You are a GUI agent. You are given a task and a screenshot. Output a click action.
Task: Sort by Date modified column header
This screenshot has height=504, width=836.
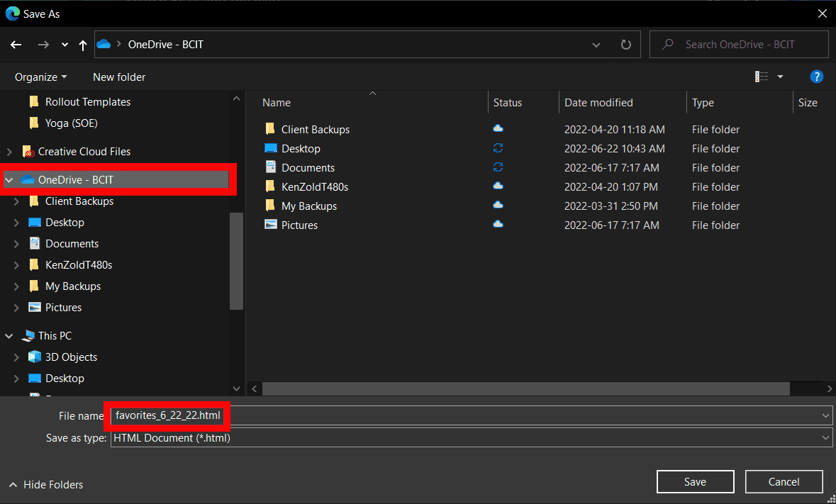tap(598, 103)
